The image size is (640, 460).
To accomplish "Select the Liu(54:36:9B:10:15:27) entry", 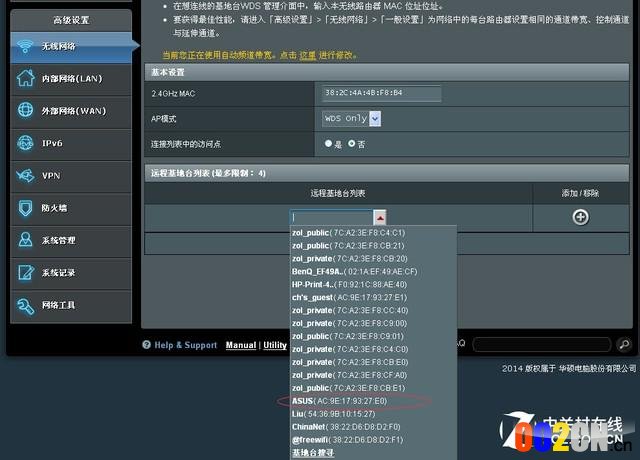I will click(x=333, y=414).
